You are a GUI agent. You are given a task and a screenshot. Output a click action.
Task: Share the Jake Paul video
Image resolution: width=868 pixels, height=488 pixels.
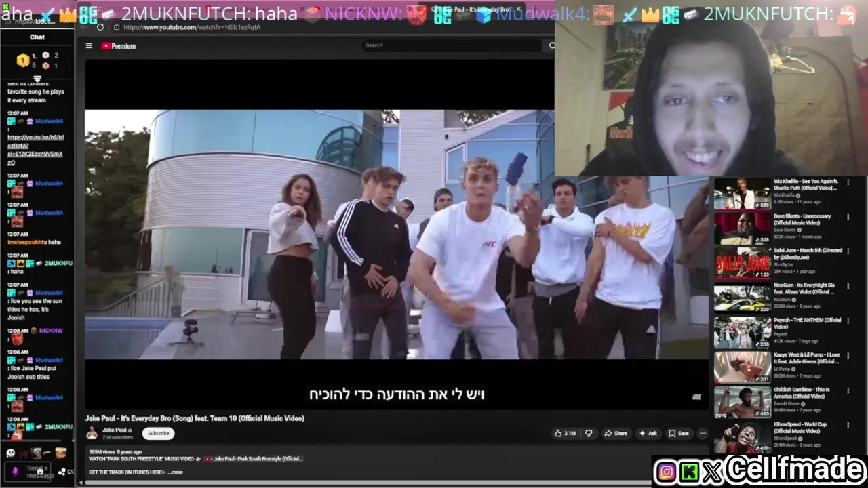(616, 433)
